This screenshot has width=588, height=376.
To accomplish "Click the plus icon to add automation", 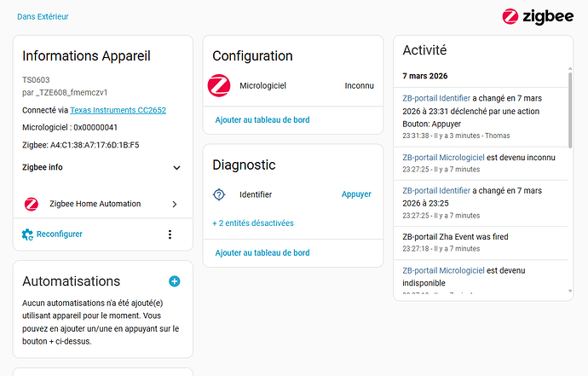I will click(x=175, y=281).
